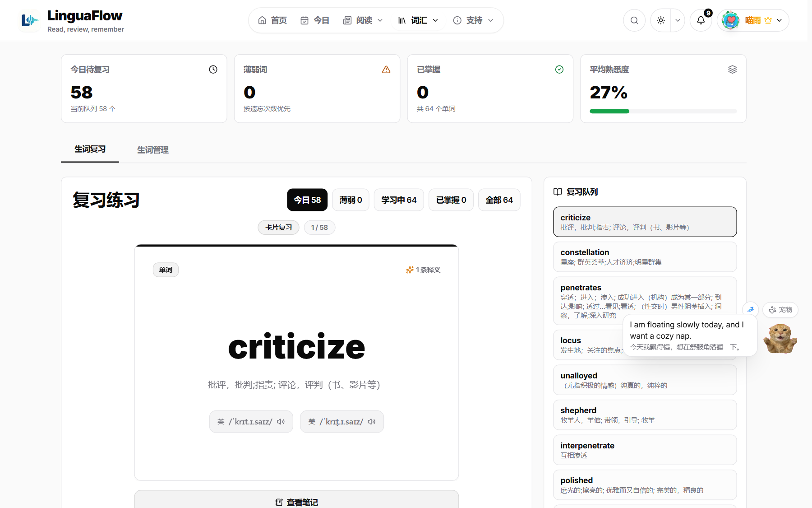The height and width of the screenshot is (508, 812).
Task: Click the pet sleep icon button
Action: tap(751, 309)
